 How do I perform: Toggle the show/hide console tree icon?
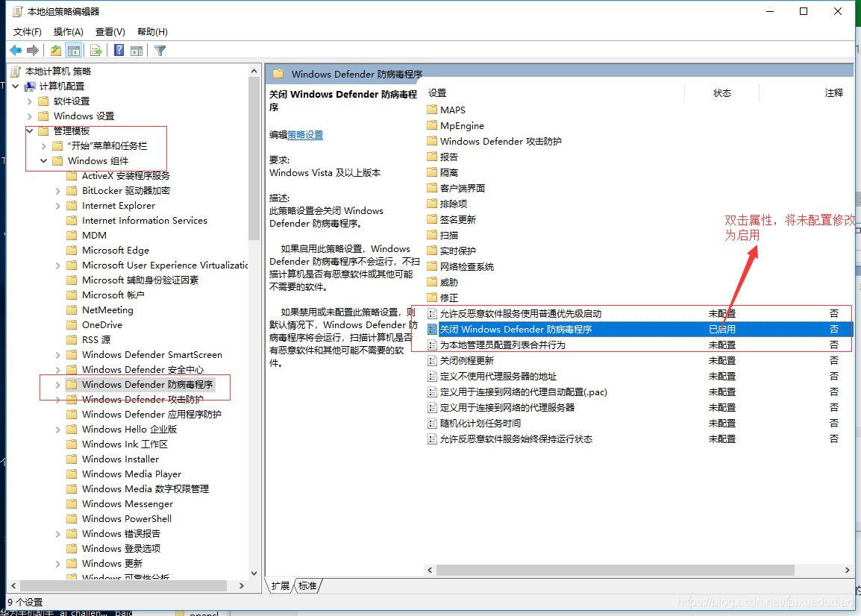pos(74,51)
